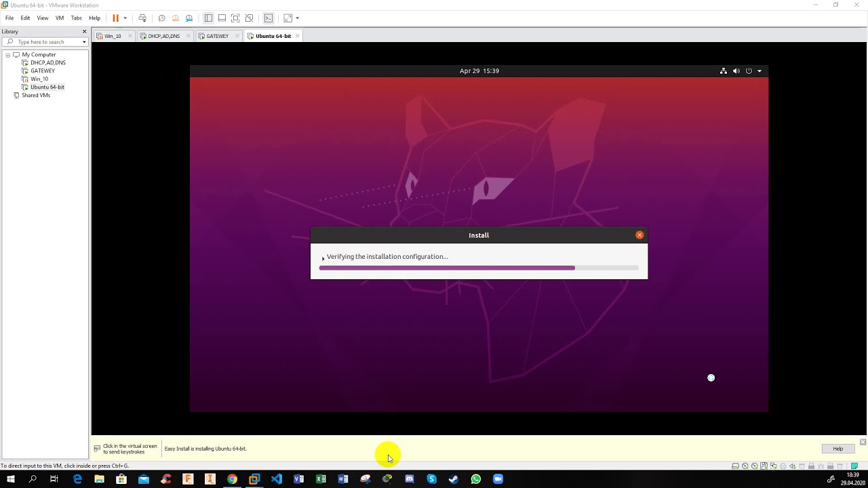This screenshot has height=488, width=868.
Task: Pause the virtual machine with the orange pause icon
Action: [x=115, y=18]
